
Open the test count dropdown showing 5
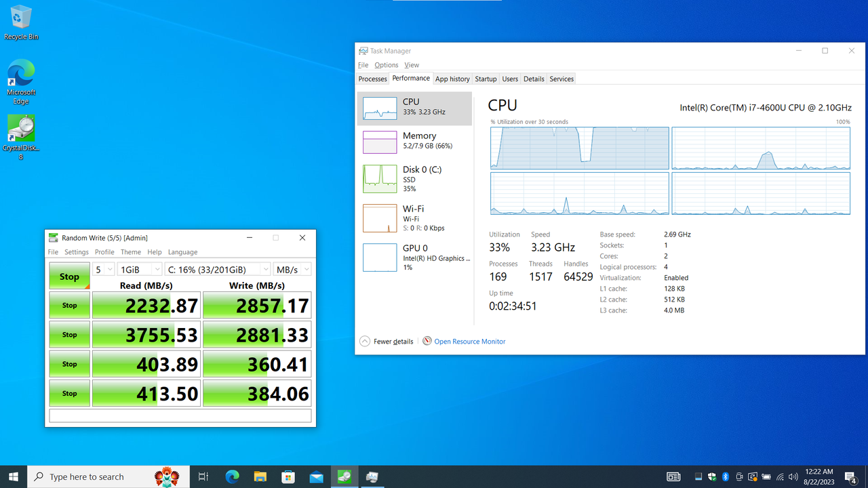point(103,269)
